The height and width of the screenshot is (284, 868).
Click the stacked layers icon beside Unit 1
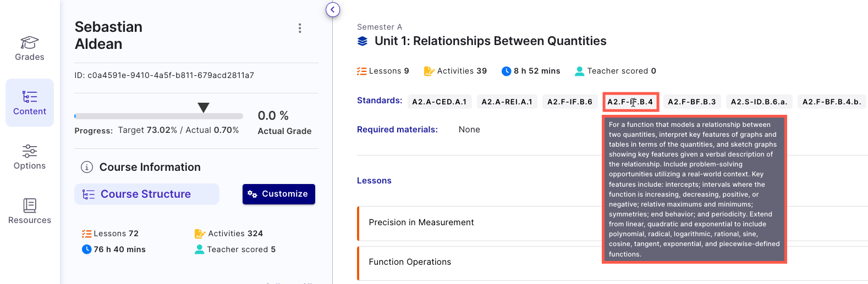coord(362,41)
